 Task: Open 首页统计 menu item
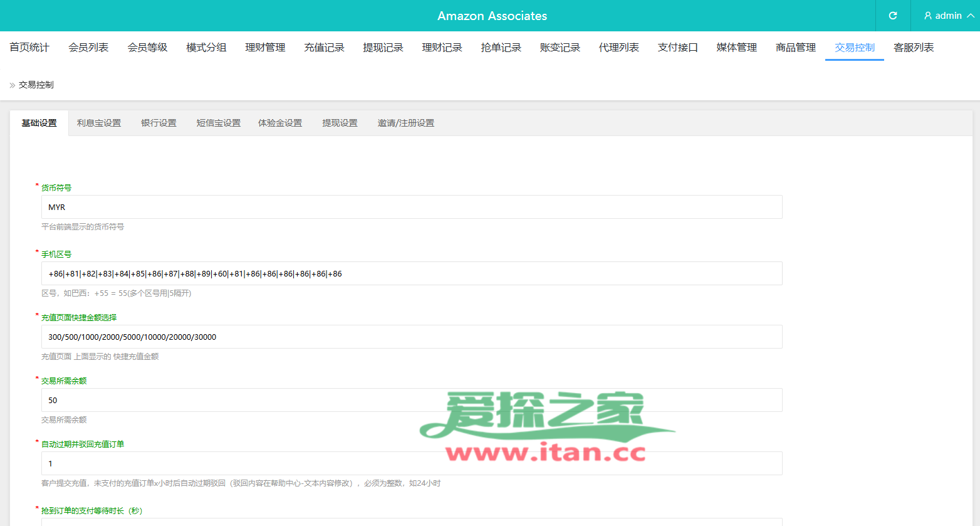click(29, 48)
